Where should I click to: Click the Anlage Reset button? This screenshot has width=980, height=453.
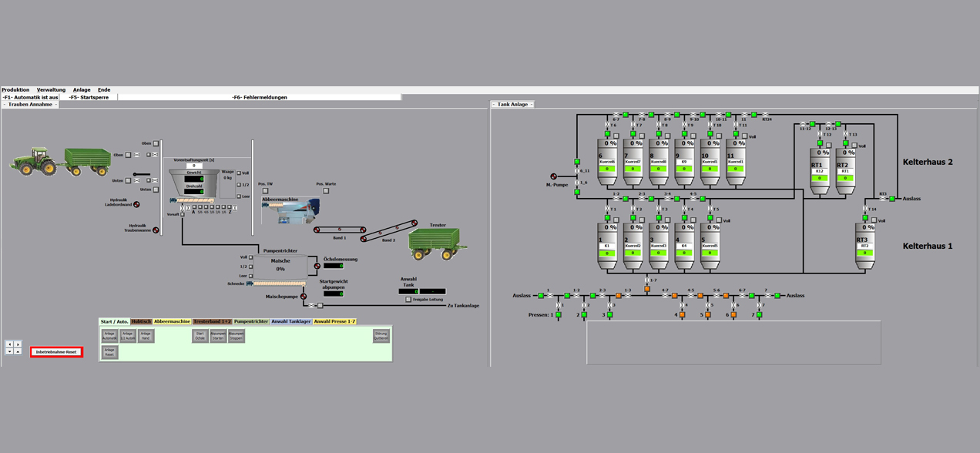[x=109, y=352]
